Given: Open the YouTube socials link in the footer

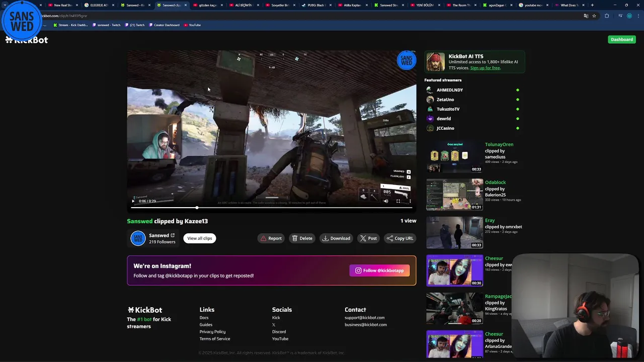Looking at the screenshot, I should pos(280,339).
